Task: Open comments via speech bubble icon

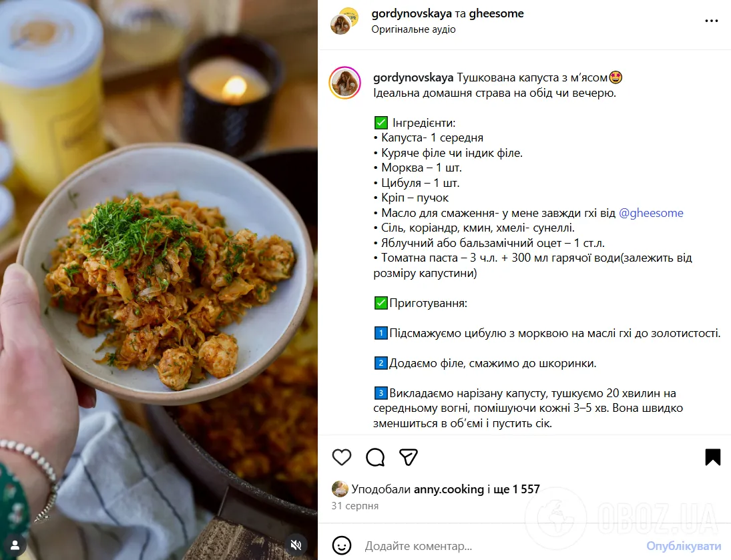Action: point(375,457)
